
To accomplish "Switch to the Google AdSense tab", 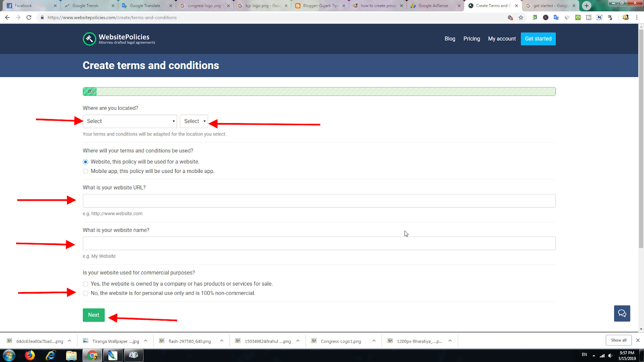I will 435,6.
